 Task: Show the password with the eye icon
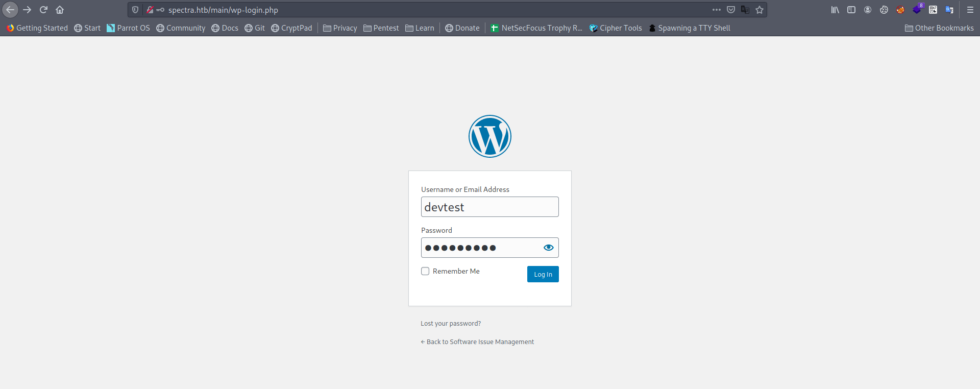tap(549, 248)
